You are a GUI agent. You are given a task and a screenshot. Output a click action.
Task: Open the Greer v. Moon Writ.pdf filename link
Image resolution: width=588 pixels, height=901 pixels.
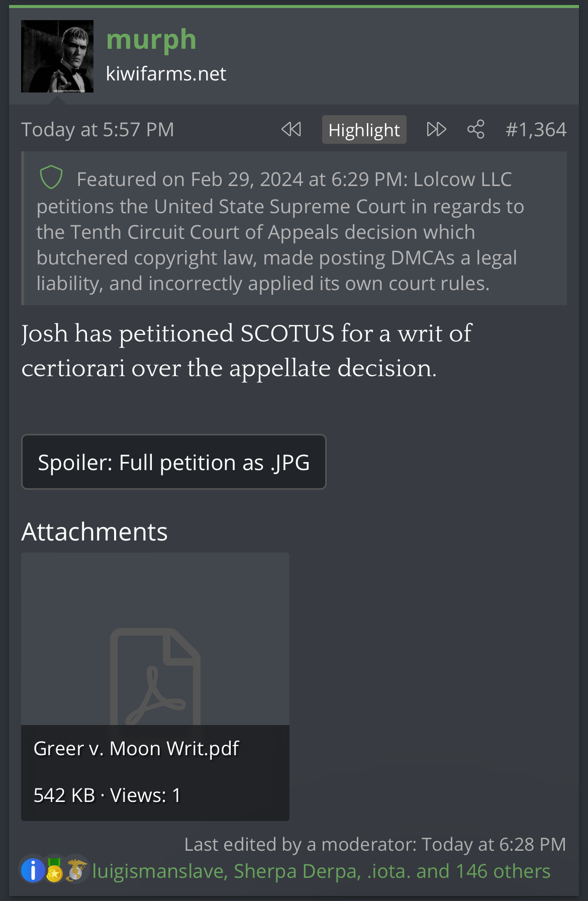(x=136, y=749)
